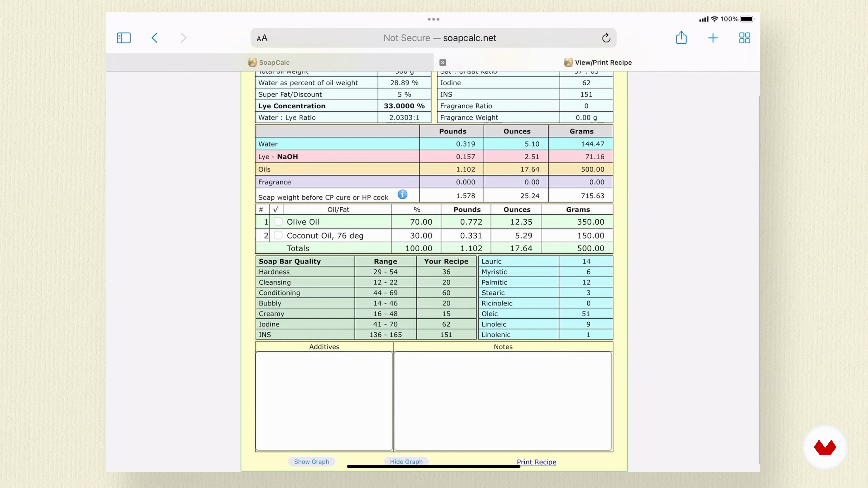The width and height of the screenshot is (868, 488).
Task: Switch to the SoapCalc tab
Action: [x=270, y=62]
